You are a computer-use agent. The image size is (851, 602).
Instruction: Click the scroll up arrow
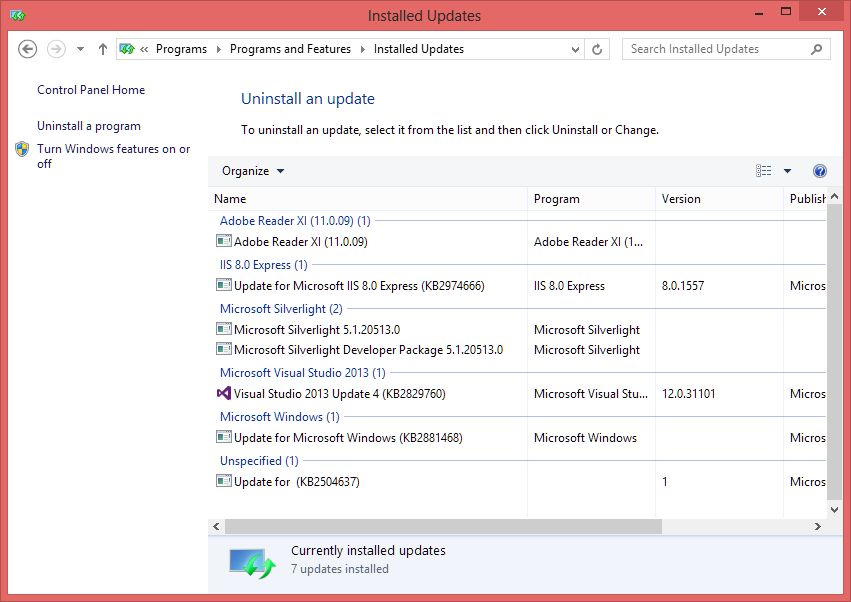tap(834, 196)
